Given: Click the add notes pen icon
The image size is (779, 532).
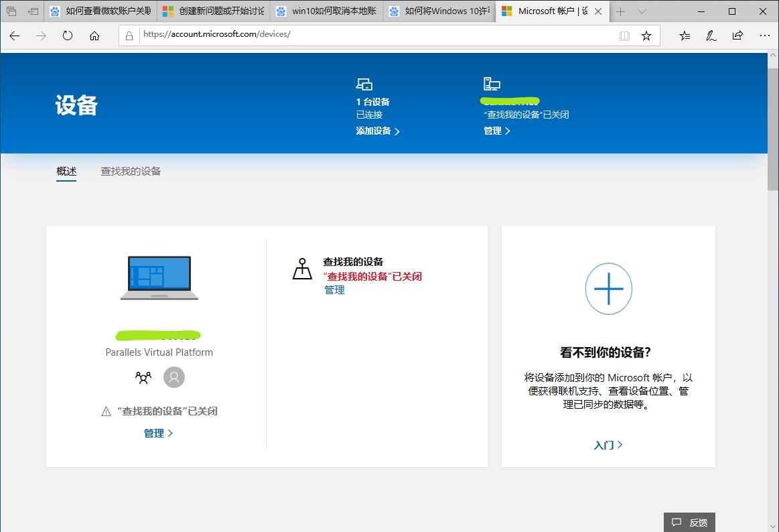Looking at the screenshot, I should [711, 36].
